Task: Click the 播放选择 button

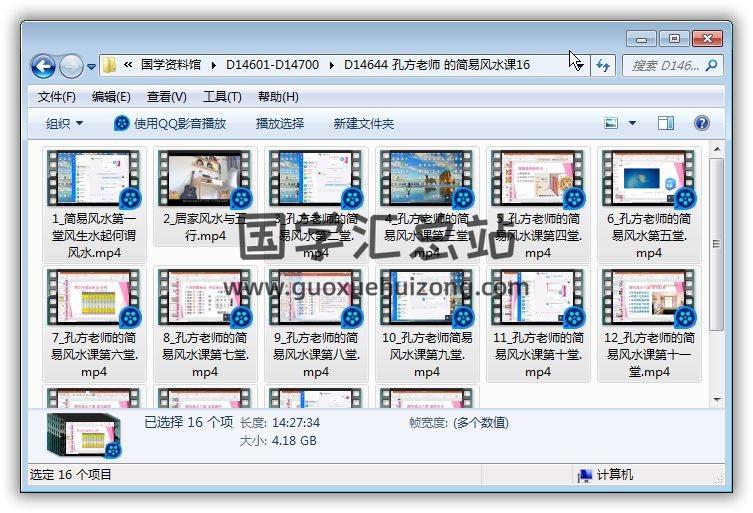Action: point(280,123)
